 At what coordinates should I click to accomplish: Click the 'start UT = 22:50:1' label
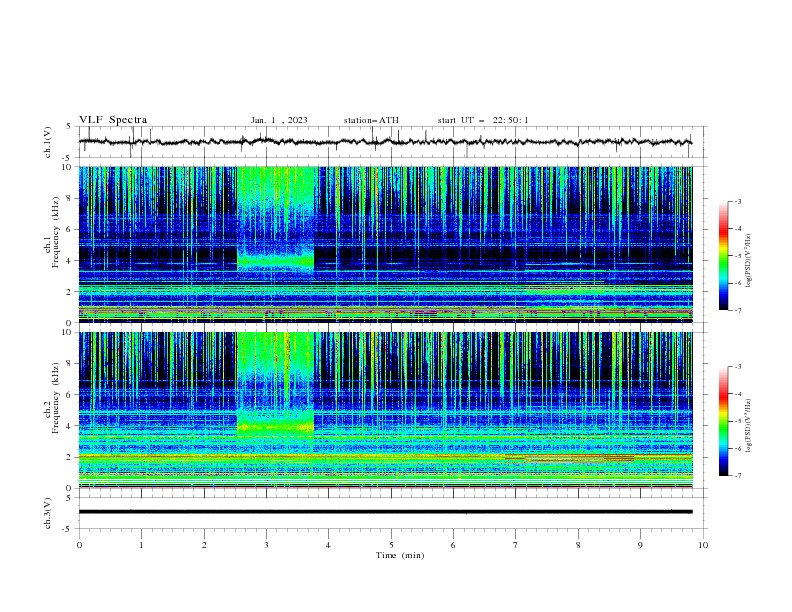[483, 120]
